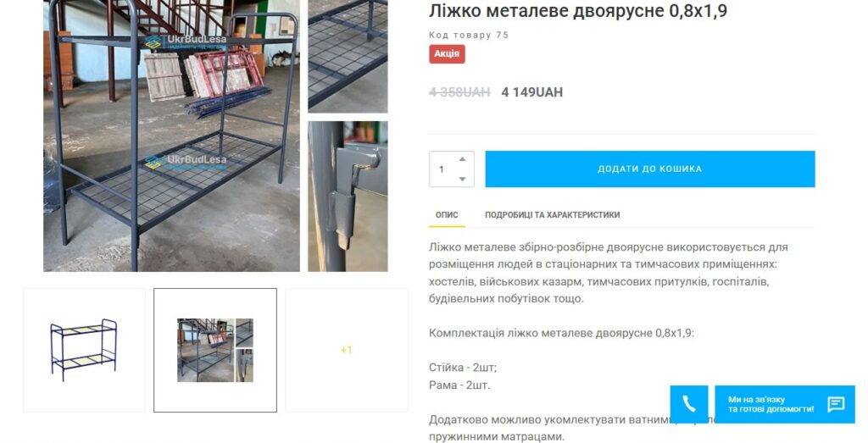Switch to the Опис tab

(447, 214)
